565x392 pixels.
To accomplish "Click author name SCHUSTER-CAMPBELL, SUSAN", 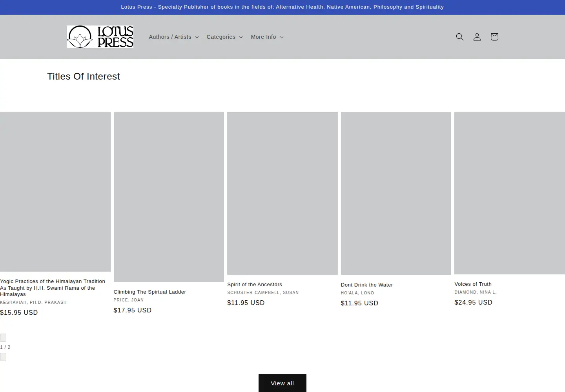I will pyautogui.click(x=263, y=292).
